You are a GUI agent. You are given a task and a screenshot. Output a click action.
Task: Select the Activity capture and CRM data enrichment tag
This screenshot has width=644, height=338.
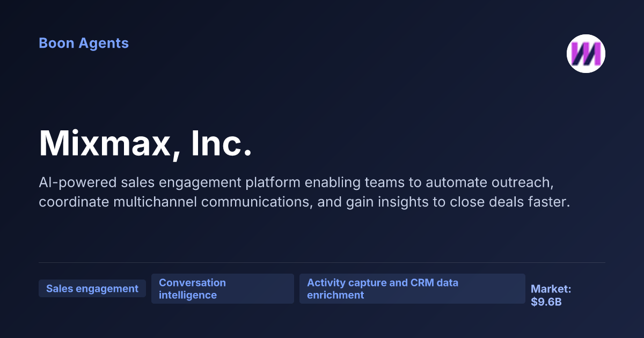pyautogui.click(x=412, y=289)
